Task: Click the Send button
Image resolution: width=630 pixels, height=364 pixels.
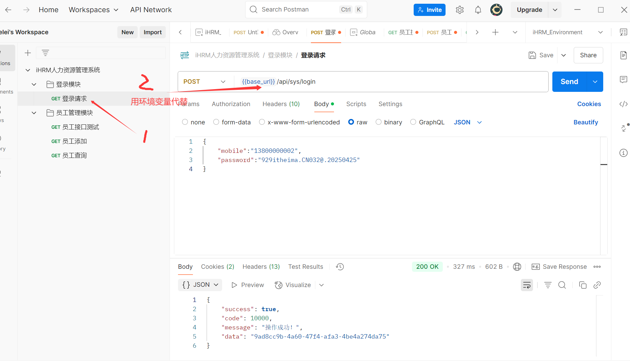Action: [x=569, y=82]
